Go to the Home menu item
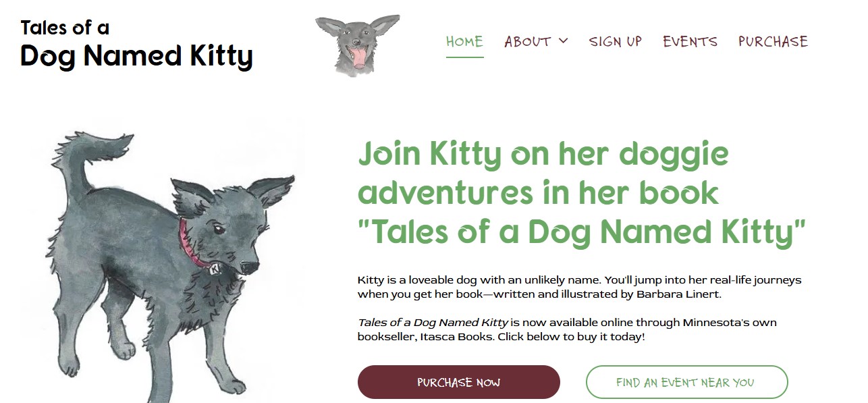Viewport: 868px width, 403px height. (x=464, y=42)
